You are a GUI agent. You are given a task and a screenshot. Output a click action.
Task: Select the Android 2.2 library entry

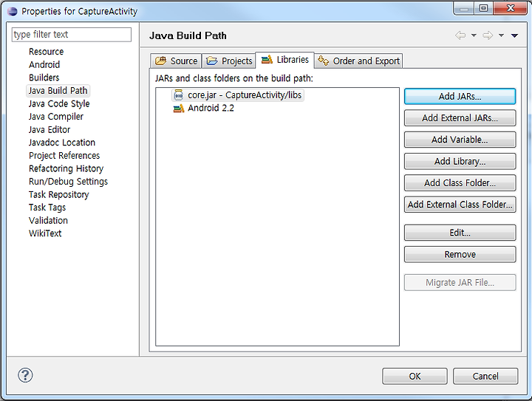click(x=204, y=108)
